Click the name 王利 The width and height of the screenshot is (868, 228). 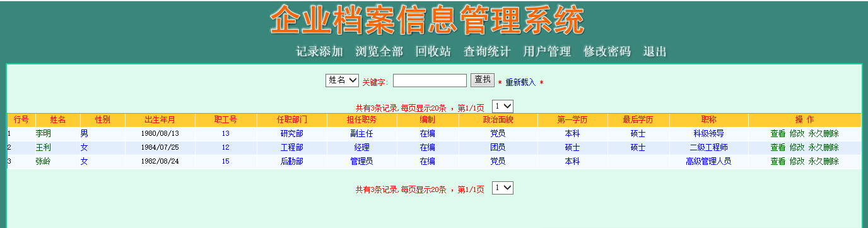[44, 147]
